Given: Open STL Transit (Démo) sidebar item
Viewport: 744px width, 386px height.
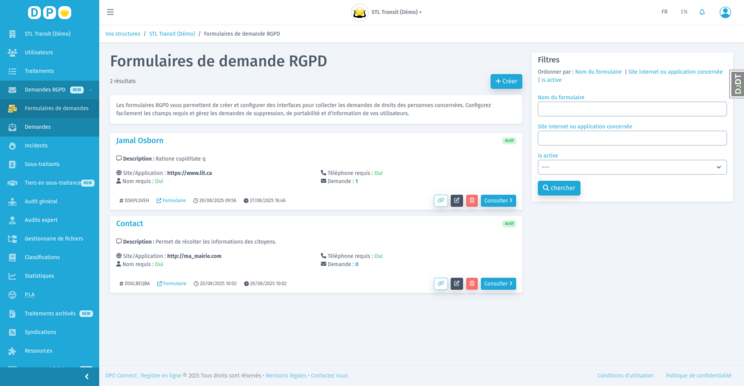Looking at the screenshot, I should coord(49,34).
